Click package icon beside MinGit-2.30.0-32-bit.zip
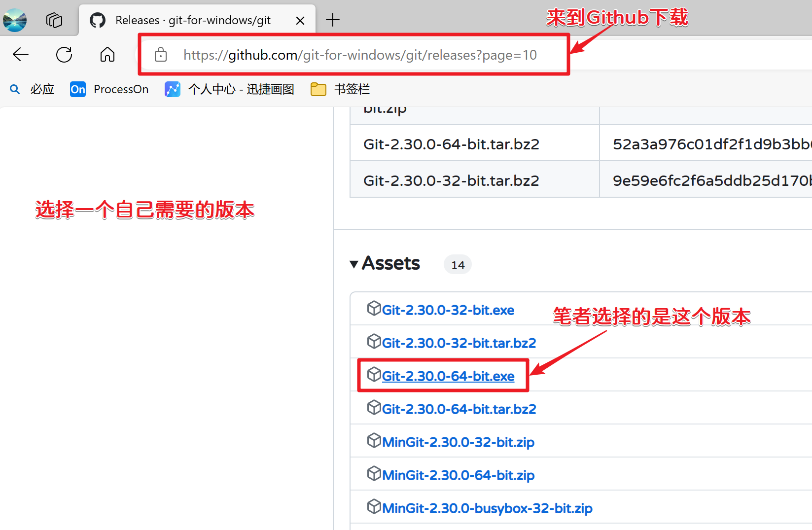Screen dimensions: 812x530 click(374, 440)
